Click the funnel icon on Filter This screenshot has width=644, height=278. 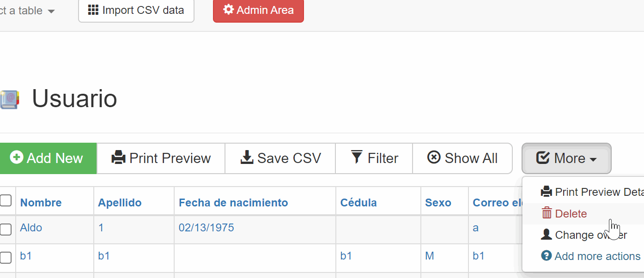point(357,157)
